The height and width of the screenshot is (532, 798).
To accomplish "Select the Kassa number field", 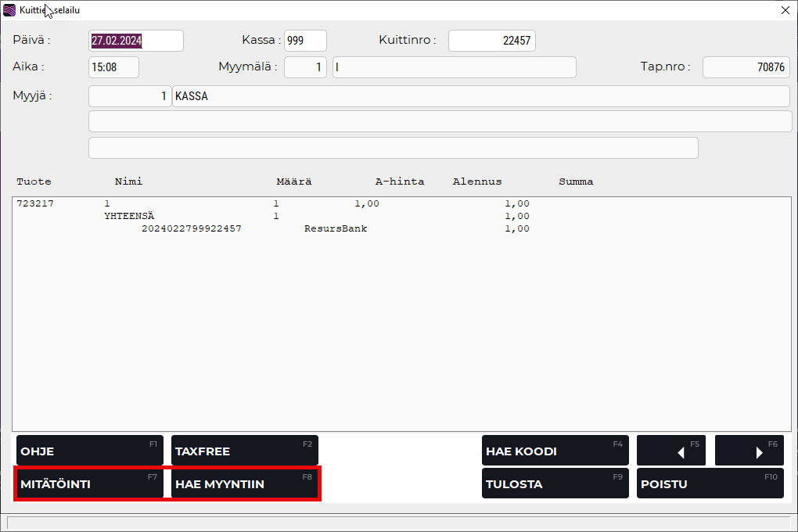I will coord(304,41).
